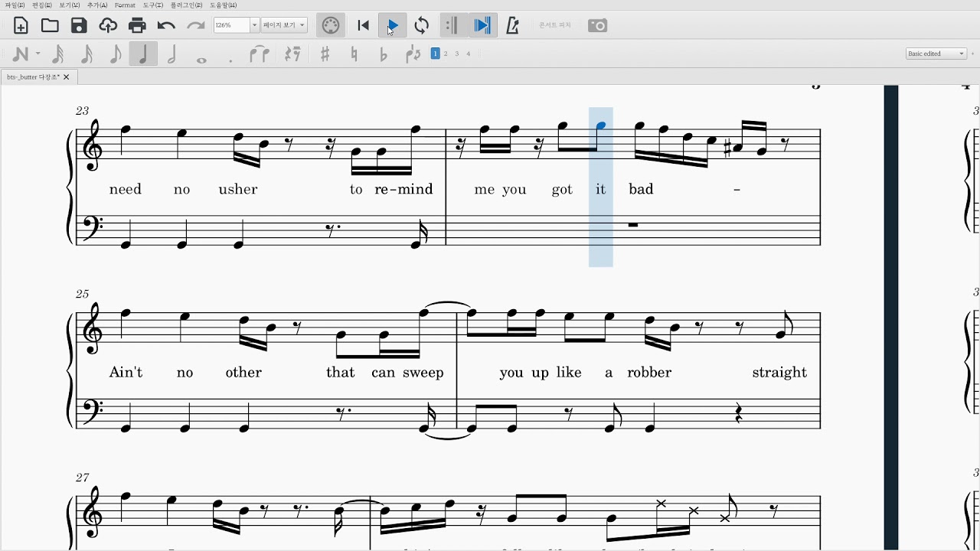Select half note duration

tap(172, 54)
